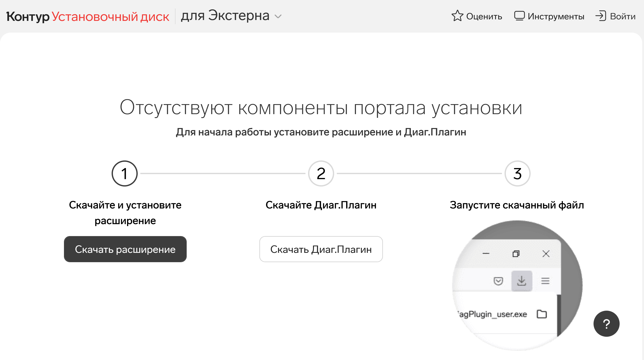Click the downloaded file illustration image
Image resolution: width=644 pixels, height=360 pixels.
click(x=517, y=285)
